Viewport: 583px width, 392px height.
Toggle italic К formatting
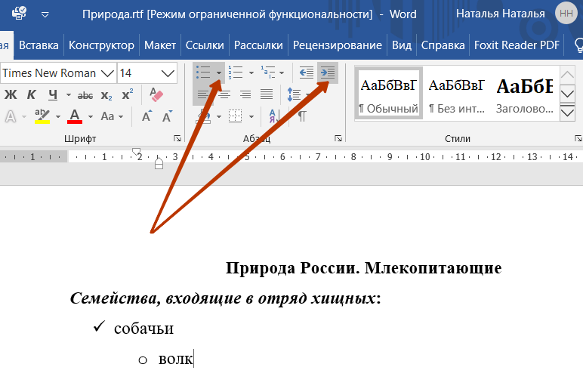point(31,95)
